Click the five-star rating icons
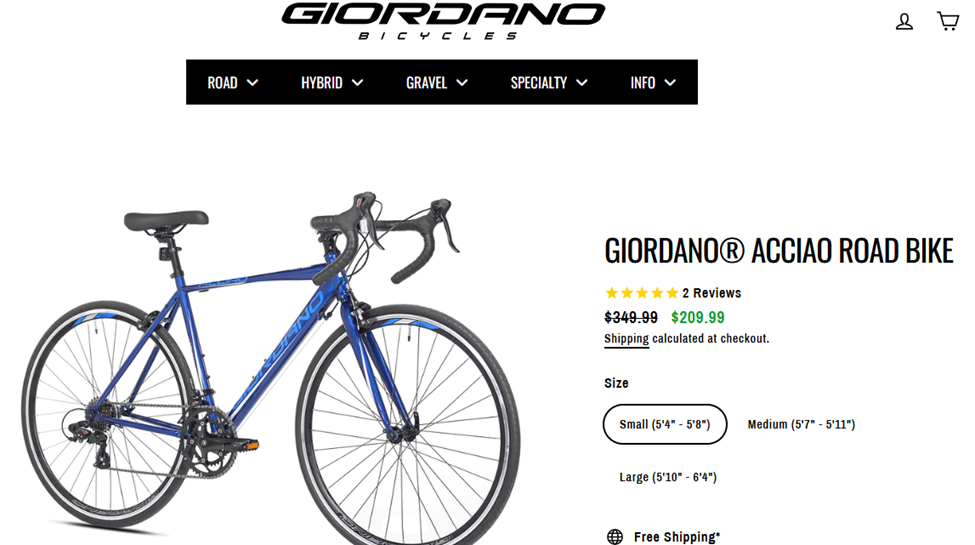This screenshot has width=975, height=545. [642, 293]
